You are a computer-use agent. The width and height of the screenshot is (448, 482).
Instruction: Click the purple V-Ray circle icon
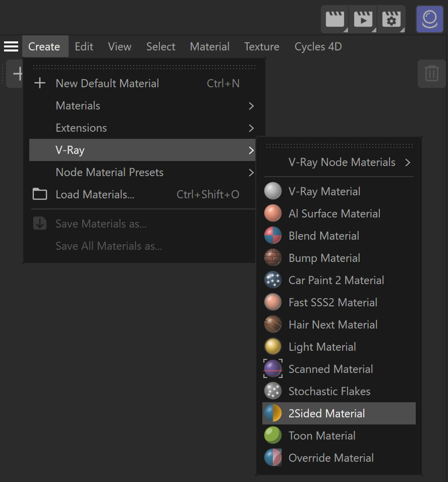point(429,19)
